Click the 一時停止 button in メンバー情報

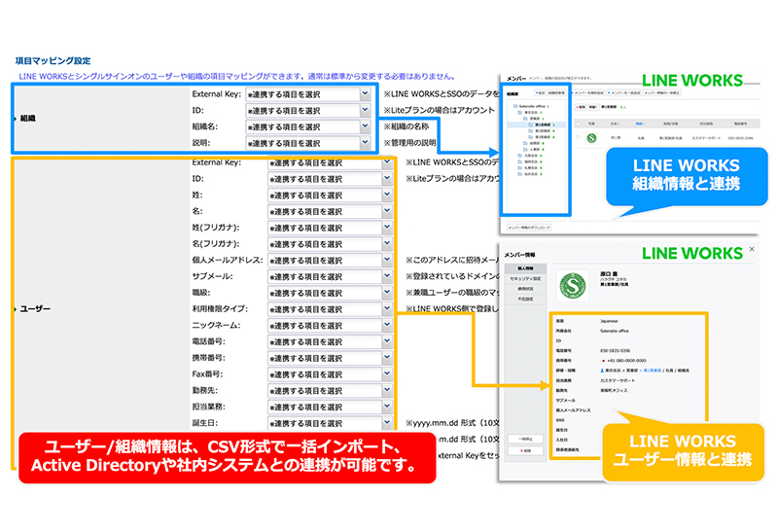525,440
